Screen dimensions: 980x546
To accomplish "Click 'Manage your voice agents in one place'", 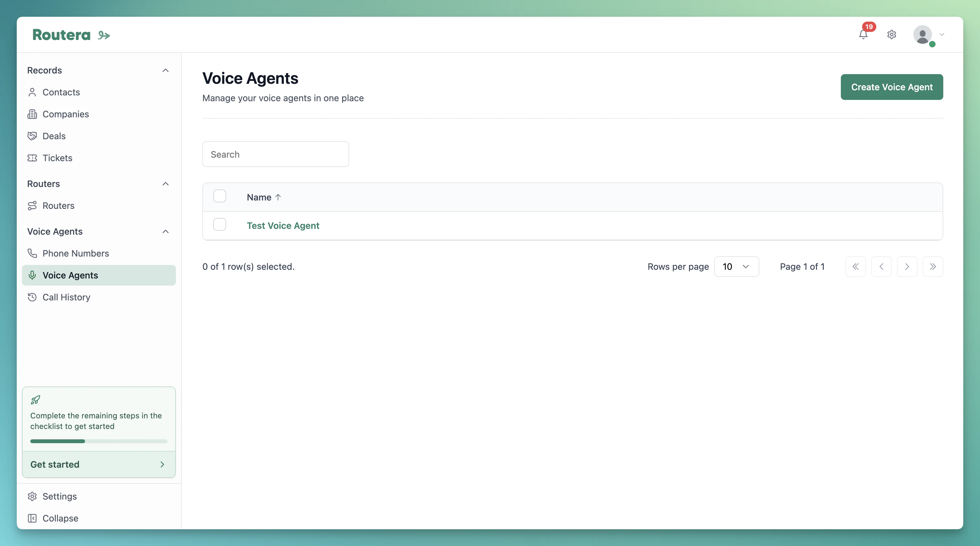I will [283, 98].
